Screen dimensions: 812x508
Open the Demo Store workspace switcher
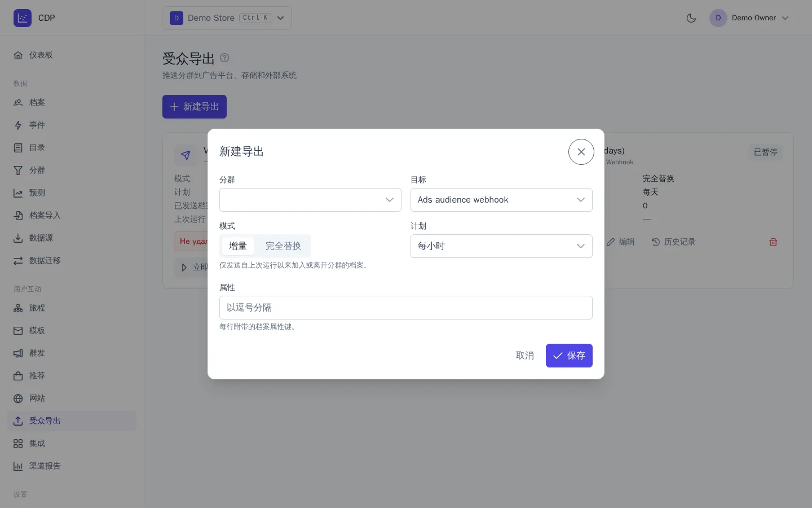(227, 18)
